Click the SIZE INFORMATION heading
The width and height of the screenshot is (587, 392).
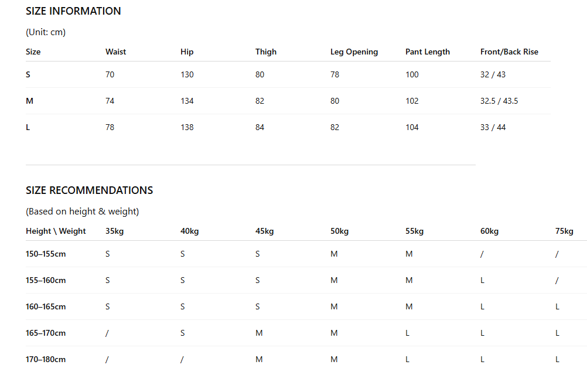[x=73, y=11]
